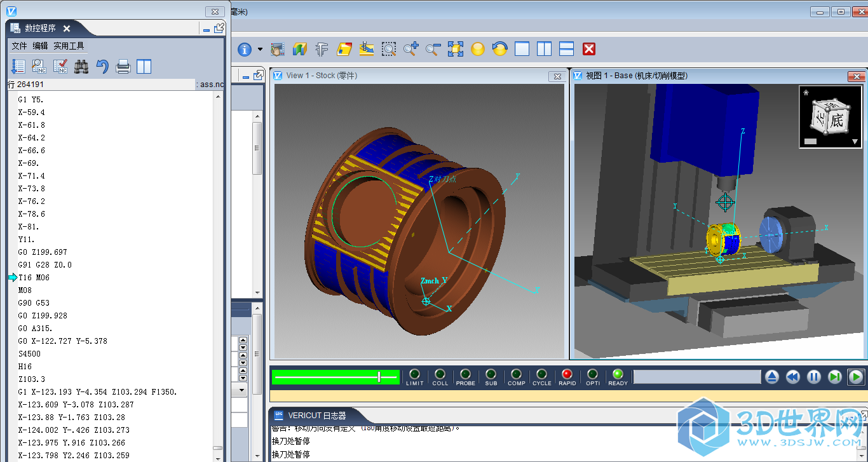Select the G0 A315. line
This screenshot has height=462, width=868.
click(x=36, y=329)
